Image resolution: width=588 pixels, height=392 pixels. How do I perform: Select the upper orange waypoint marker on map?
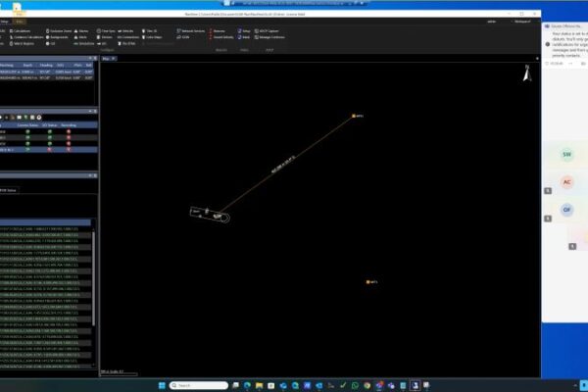(x=354, y=116)
